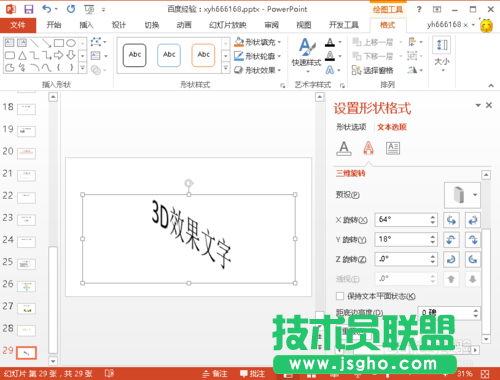This screenshot has height=380, width=500.
Task: Click the text outline A icon
Action: (x=330, y=56)
